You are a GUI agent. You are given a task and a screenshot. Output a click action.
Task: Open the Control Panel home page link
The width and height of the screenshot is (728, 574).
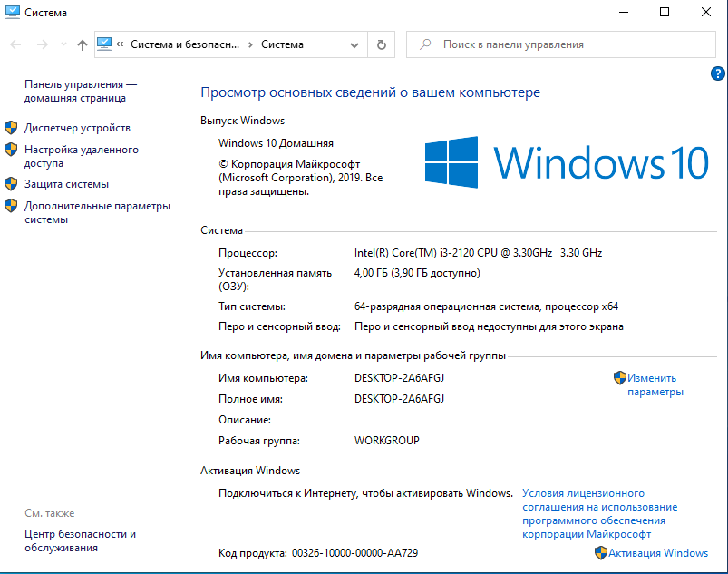point(81,91)
